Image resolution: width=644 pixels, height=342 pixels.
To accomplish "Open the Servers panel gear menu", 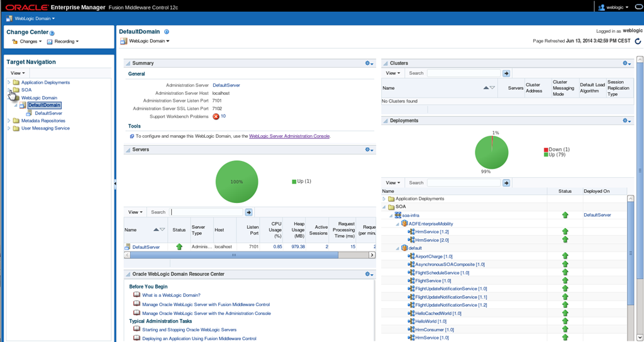I will pyautogui.click(x=369, y=150).
